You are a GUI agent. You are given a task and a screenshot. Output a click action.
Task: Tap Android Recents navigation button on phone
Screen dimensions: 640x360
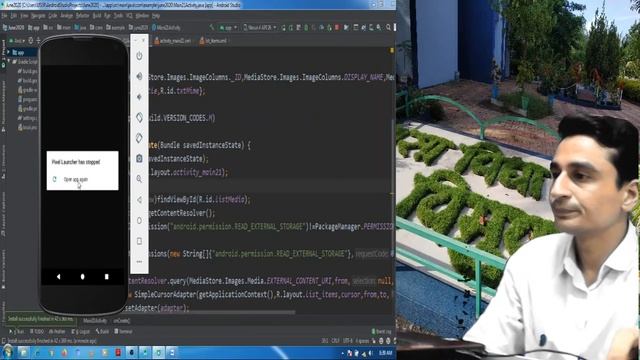tap(107, 277)
